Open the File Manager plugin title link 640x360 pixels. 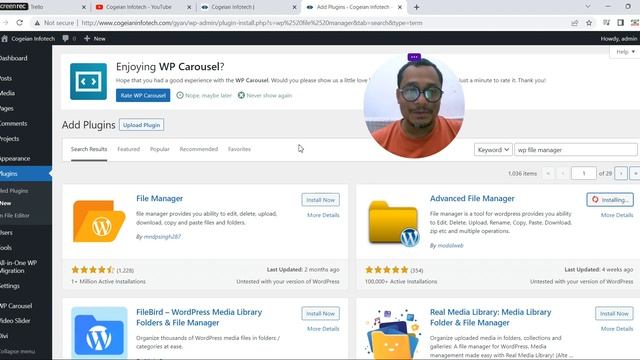[160, 198]
